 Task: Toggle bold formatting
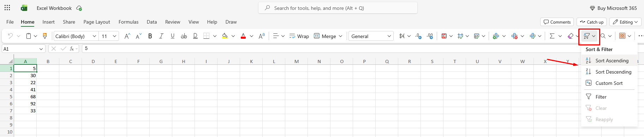tap(150, 36)
